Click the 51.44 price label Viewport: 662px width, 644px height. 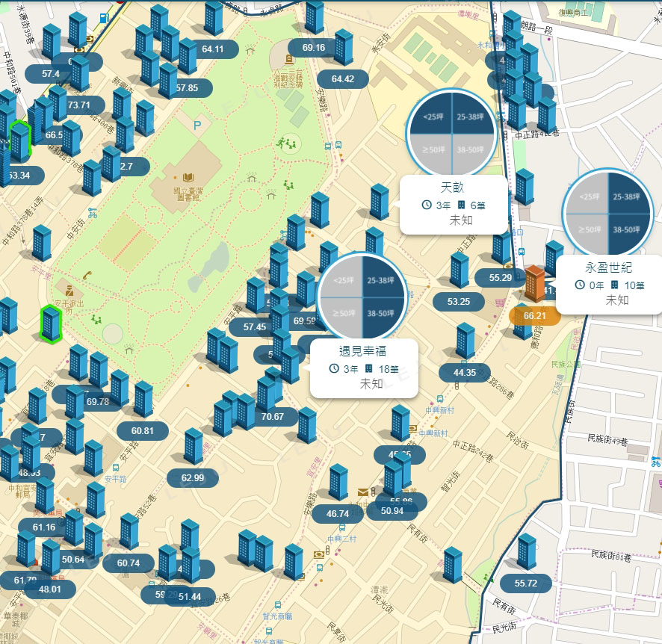click(190, 597)
